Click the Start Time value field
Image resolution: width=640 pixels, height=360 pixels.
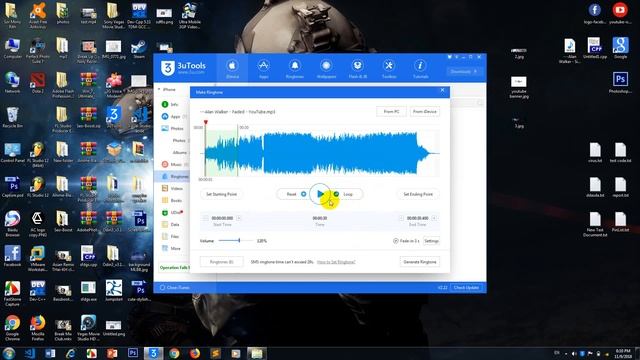point(222,218)
